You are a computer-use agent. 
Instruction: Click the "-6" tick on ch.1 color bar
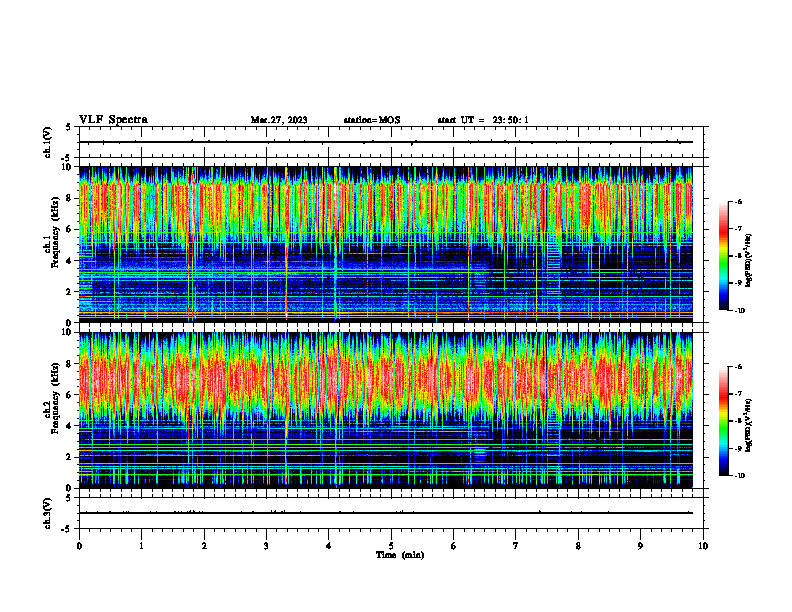[x=738, y=201]
